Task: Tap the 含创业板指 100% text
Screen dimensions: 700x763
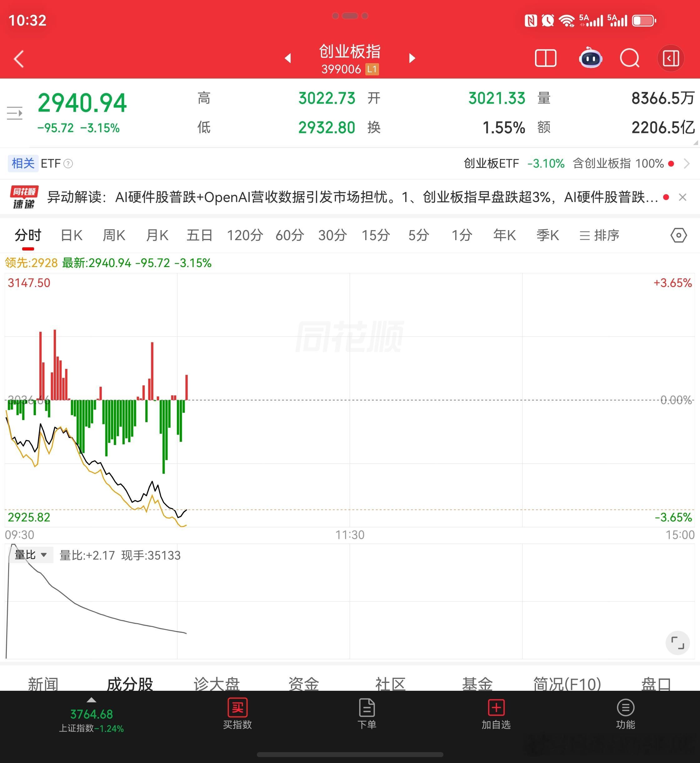Action: point(618,164)
